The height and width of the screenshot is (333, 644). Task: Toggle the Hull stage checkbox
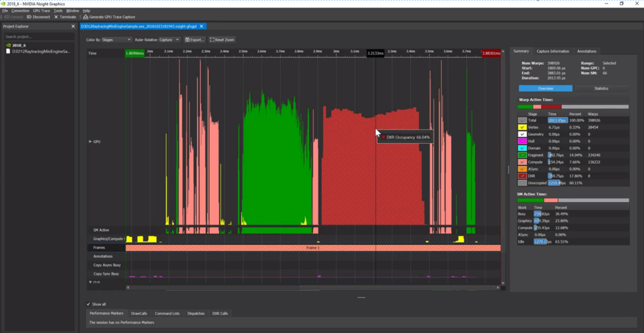coord(522,141)
